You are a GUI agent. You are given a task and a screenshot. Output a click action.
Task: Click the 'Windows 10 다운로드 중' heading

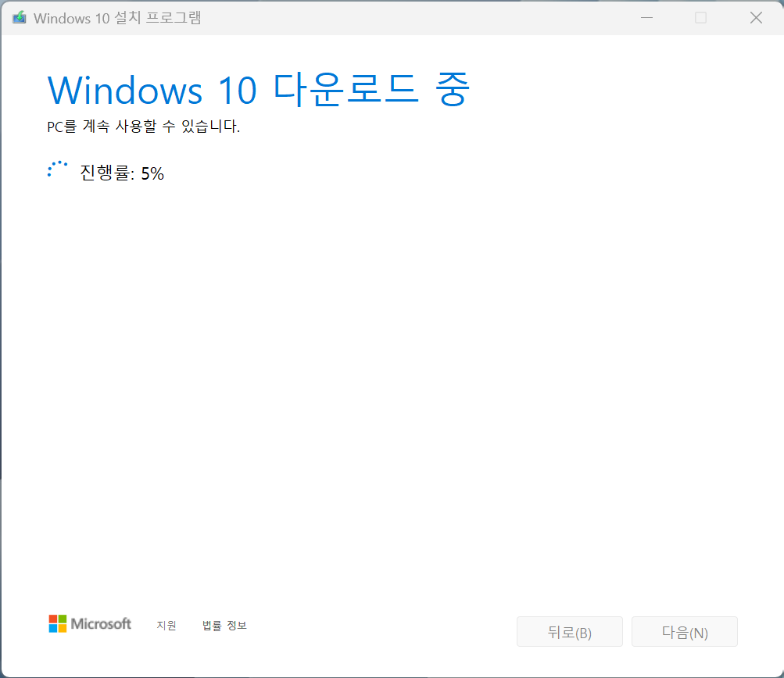tap(259, 89)
